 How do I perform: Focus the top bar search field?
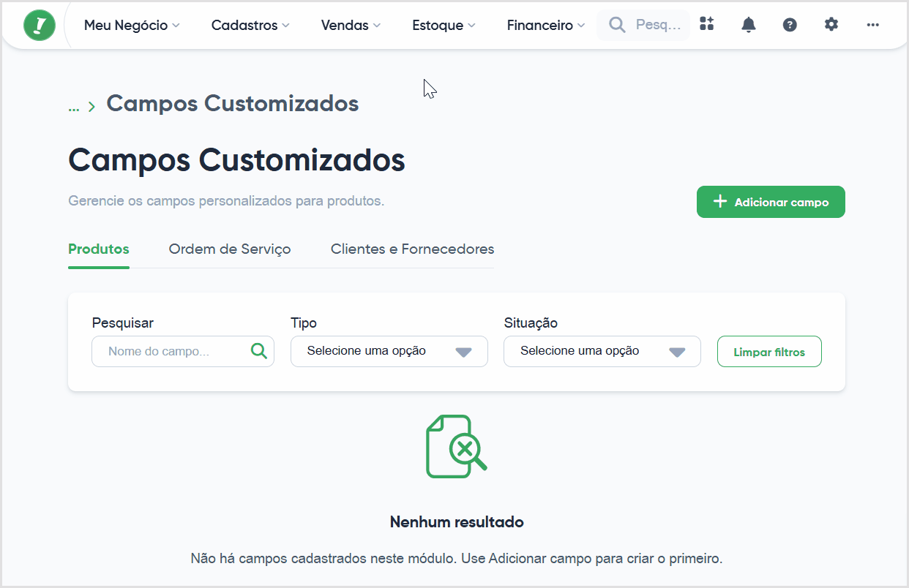(x=643, y=25)
